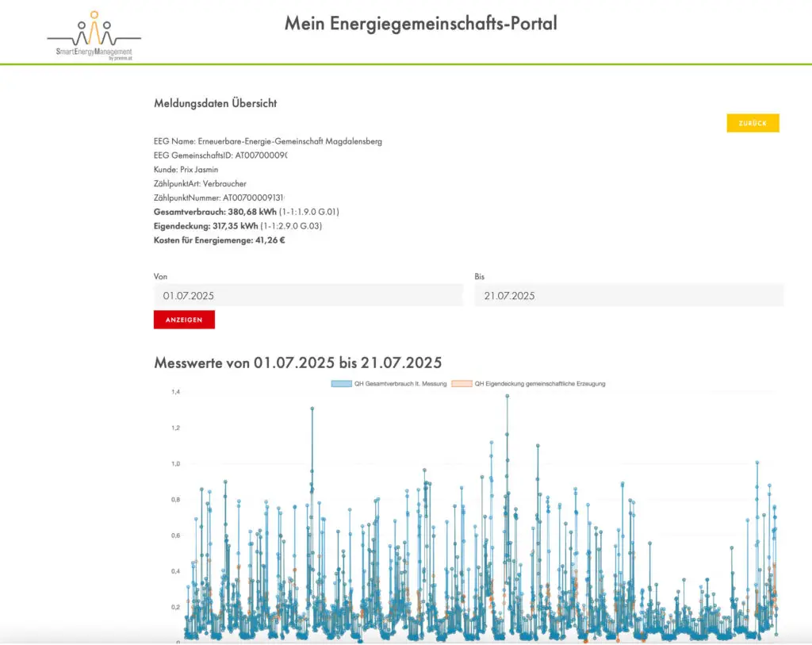
Task: Open the Bis date field
Action: point(628,295)
